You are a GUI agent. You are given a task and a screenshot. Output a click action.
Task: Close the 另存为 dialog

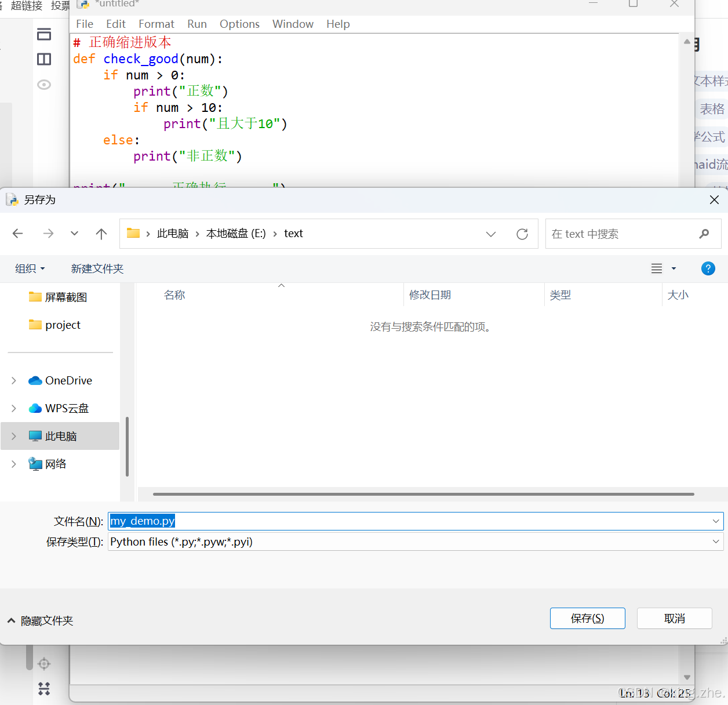pyautogui.click(x=714, y=200)
